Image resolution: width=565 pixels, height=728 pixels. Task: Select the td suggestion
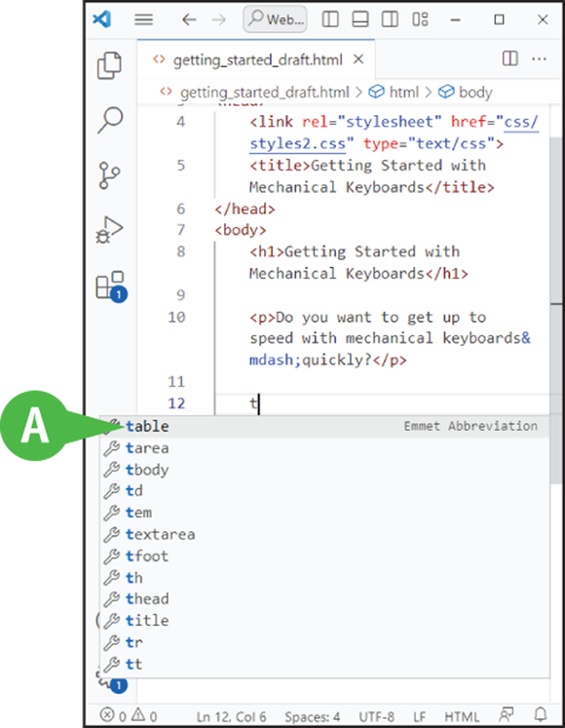[x=324, y=491]
